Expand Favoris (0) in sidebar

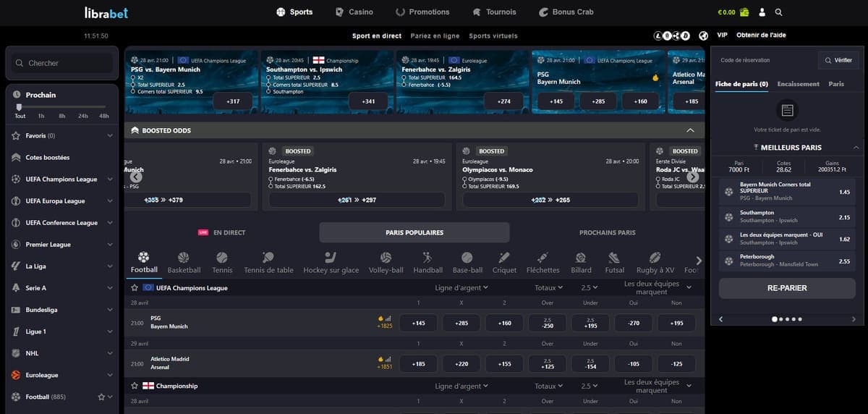110,135
